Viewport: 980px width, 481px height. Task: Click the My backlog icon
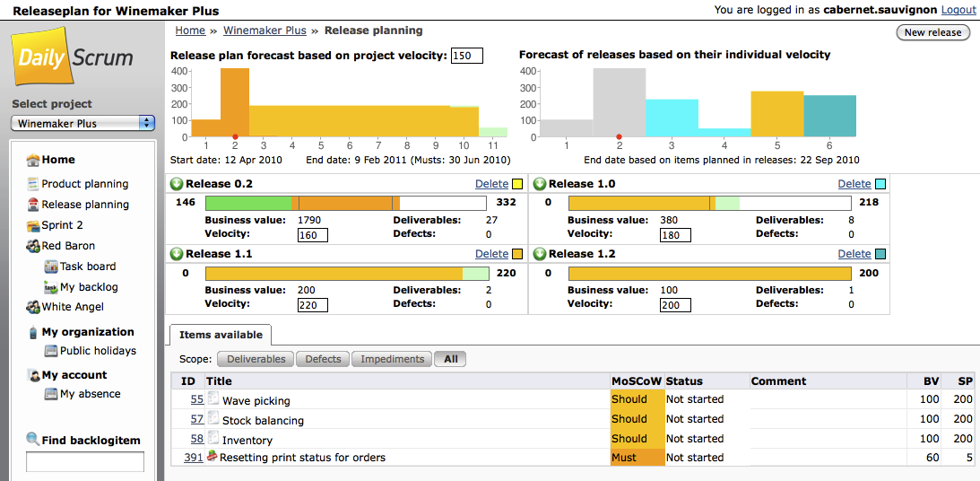point(51,287)
